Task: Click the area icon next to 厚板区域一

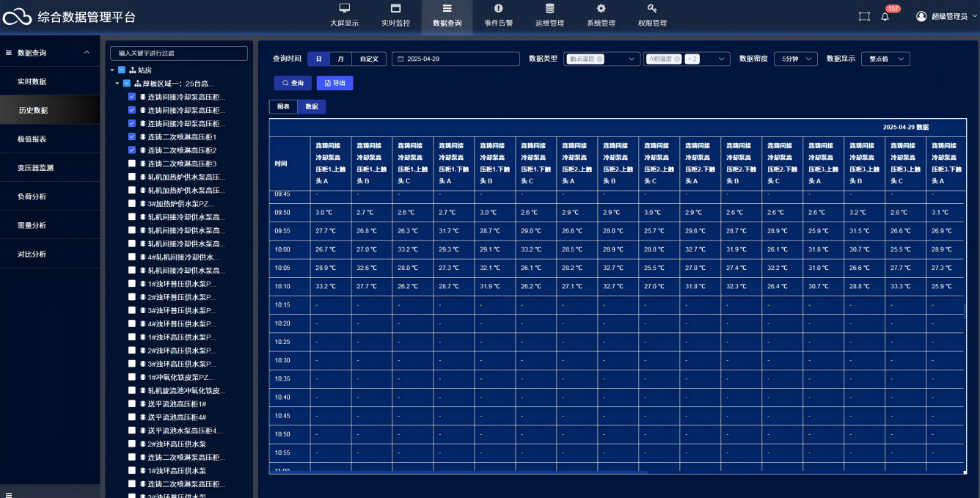Action: pos(137,84)
